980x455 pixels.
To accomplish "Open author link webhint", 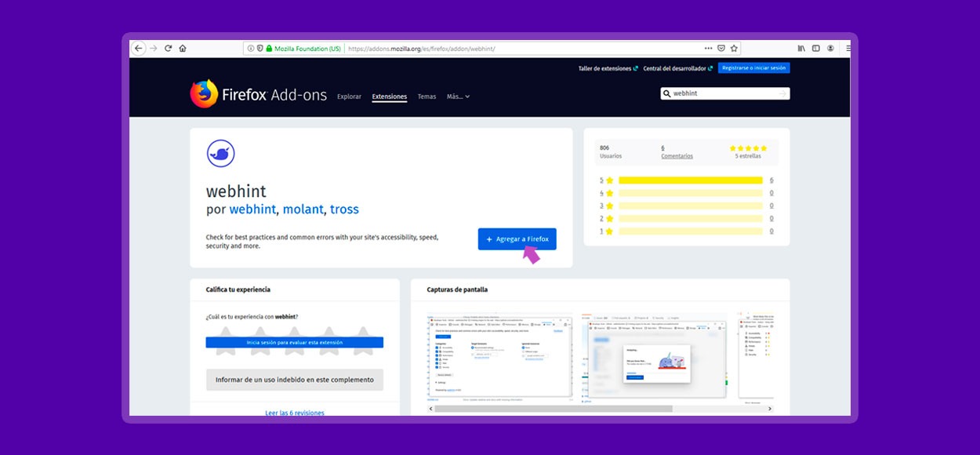I will (252, 209).
